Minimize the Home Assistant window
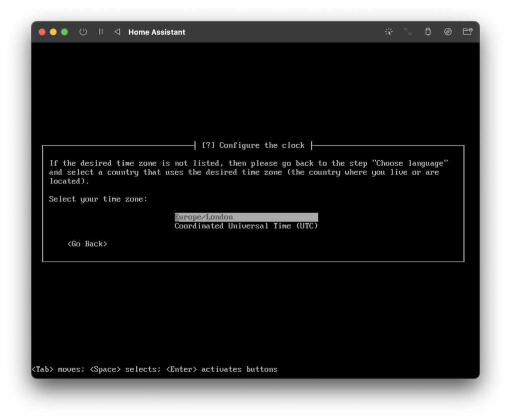 coord(53,32)
